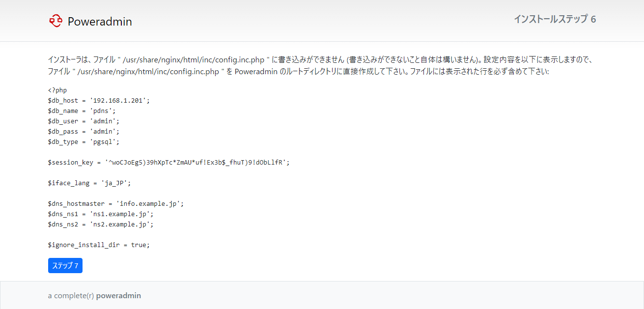Image resolution: width=644 pixels, height=309 pixels.
Task: Click the $db_pass 'admin' line
Action: pos(84,131)
